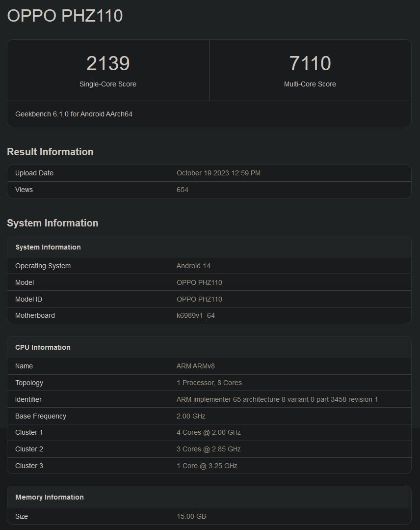Select the Model ID label
The image size is (420, 530).
28,299
